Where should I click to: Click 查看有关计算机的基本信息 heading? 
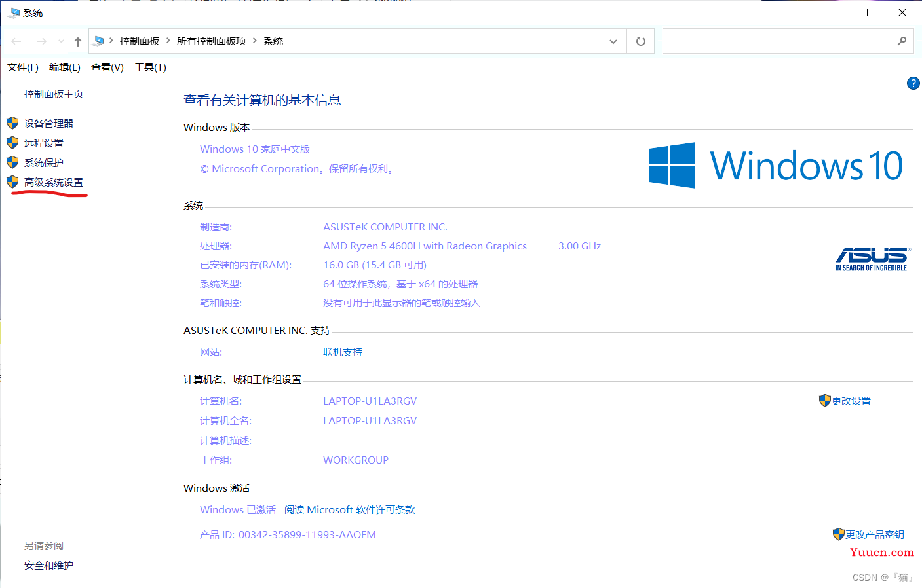tap(262, 100)
